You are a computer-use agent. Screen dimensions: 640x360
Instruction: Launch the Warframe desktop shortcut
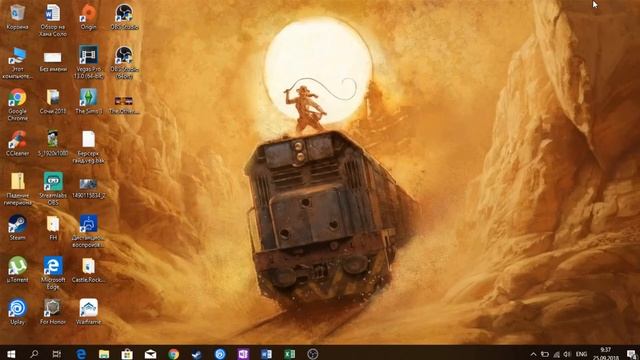(88, 311)
